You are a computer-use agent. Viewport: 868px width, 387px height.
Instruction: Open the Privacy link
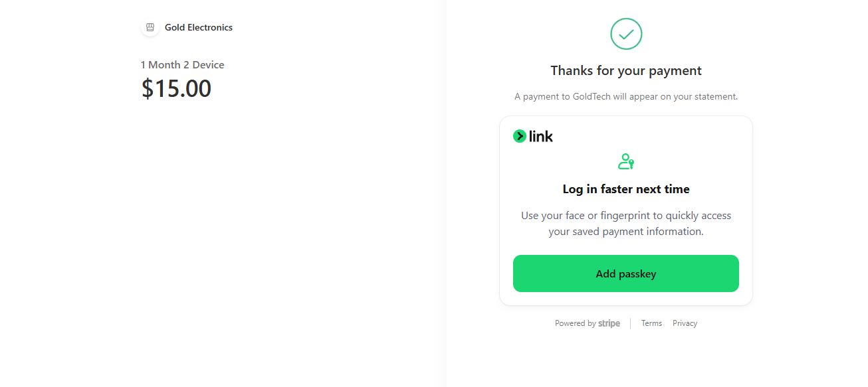[x=685, y=323]
